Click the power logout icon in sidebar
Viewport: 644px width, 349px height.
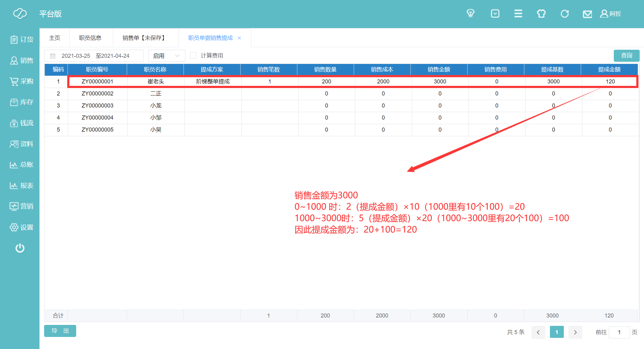click(20, 248)
